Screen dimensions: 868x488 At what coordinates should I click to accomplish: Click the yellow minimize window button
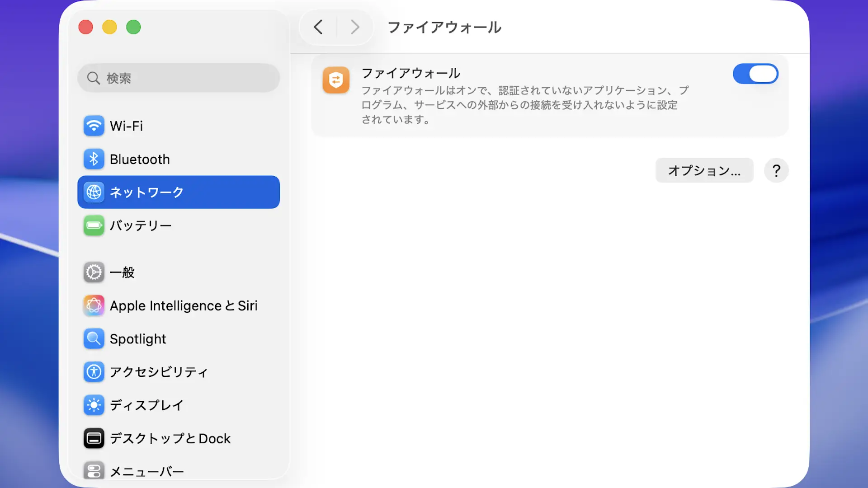109,27
